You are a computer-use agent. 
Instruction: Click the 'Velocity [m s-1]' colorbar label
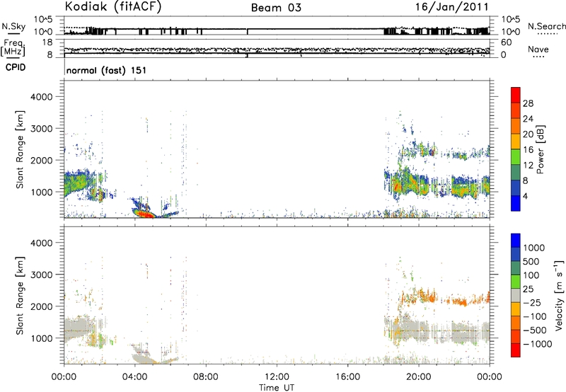(x=559, y=295)
